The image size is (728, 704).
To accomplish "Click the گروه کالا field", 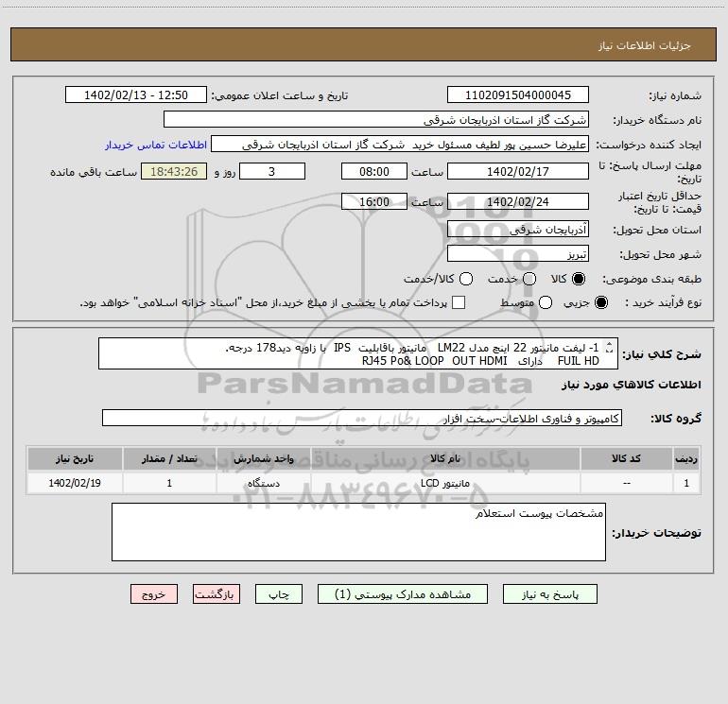I will click(362, 418).
